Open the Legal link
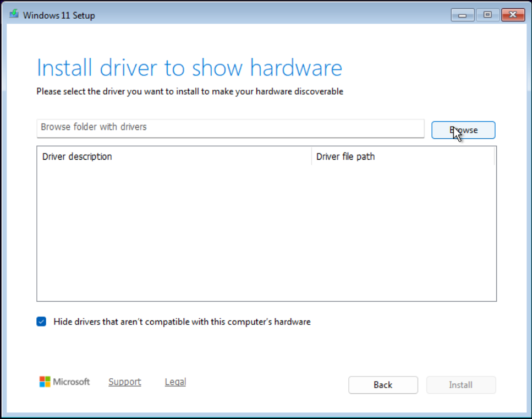This screenshot has height=419, width=532. pos(175,382)
